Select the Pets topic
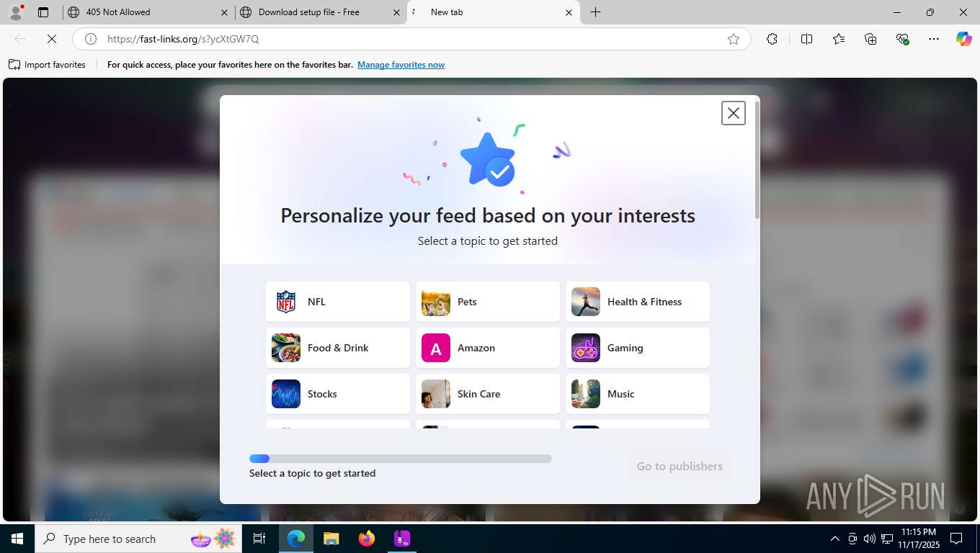The width and height of the screenshot is (980, 553). click(488, 302)
